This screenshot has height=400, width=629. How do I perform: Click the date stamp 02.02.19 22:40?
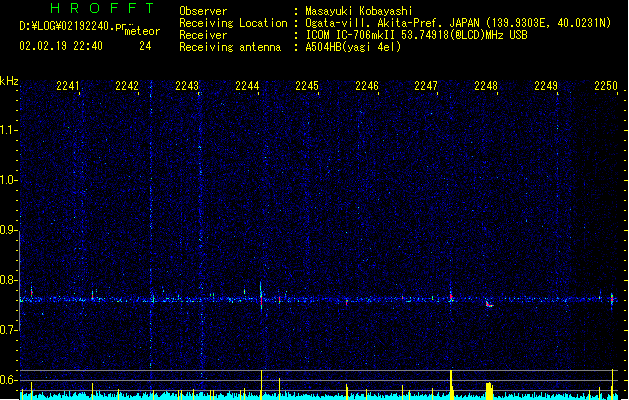[61, 46]
